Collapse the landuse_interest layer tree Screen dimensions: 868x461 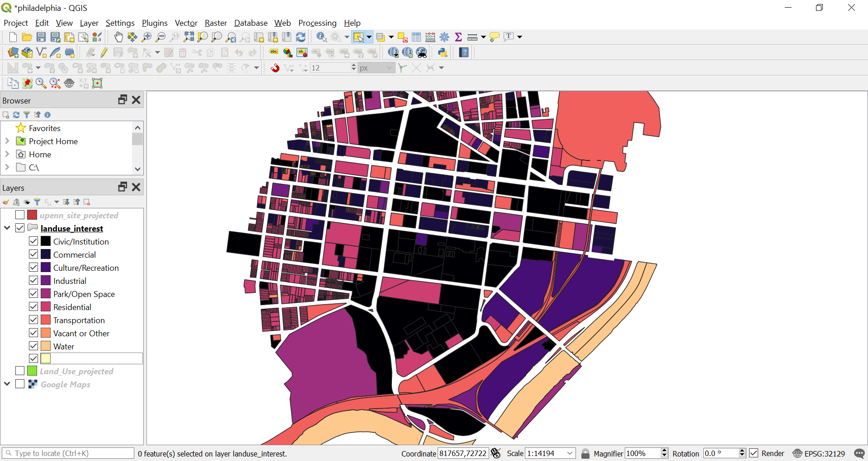tap(7, 228)
